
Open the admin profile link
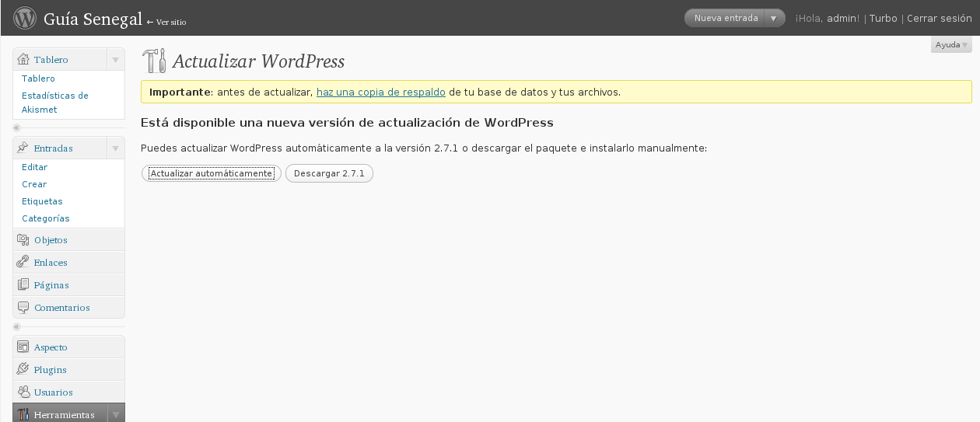(x=841, y=19)
